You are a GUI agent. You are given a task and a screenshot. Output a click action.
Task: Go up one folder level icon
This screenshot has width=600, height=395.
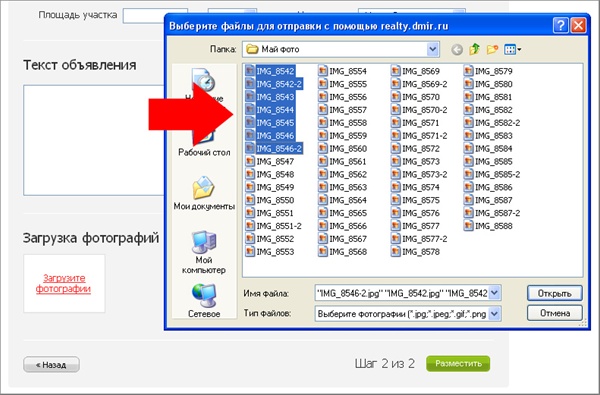point(474,49)
